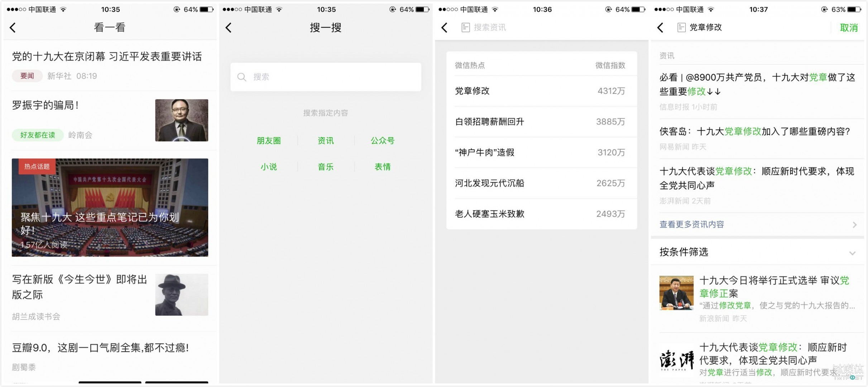The width and height of the screenshot is (868, 387).
Task: Click the back arrow on 搜一搜 page
Action: [229, 28]
